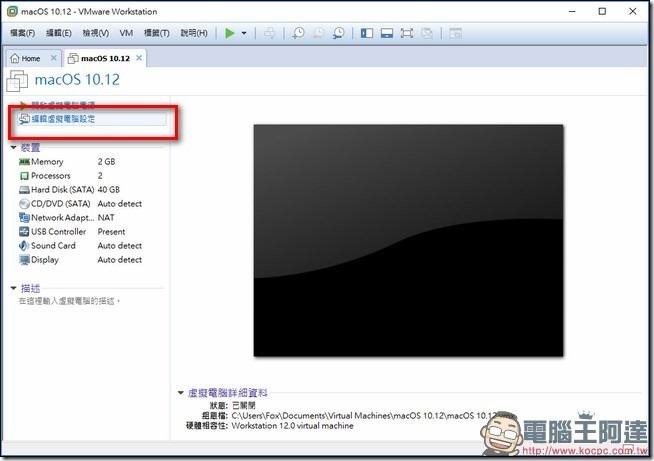This screenshot has width=654, height=461.
Task: Collapse the 描述 description section
Action: [14, 288]
